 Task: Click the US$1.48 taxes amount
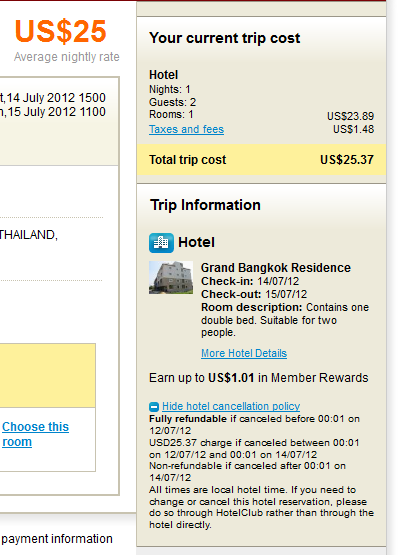click(353, 129)
